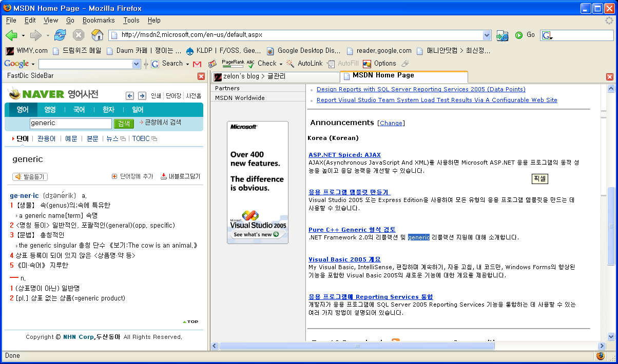
Task: Open Google toolbar Options
Action: click(x=379, y=64)
